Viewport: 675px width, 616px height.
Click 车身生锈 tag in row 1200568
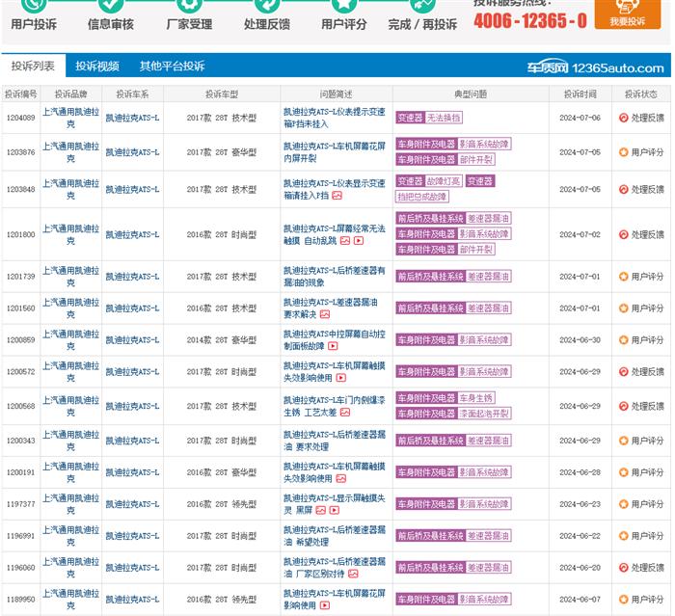476,398
